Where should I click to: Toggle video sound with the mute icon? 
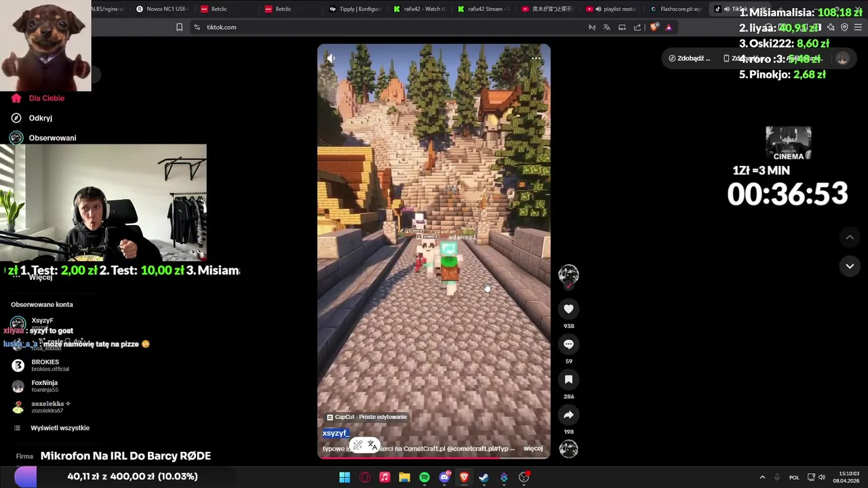pos(331,58)
